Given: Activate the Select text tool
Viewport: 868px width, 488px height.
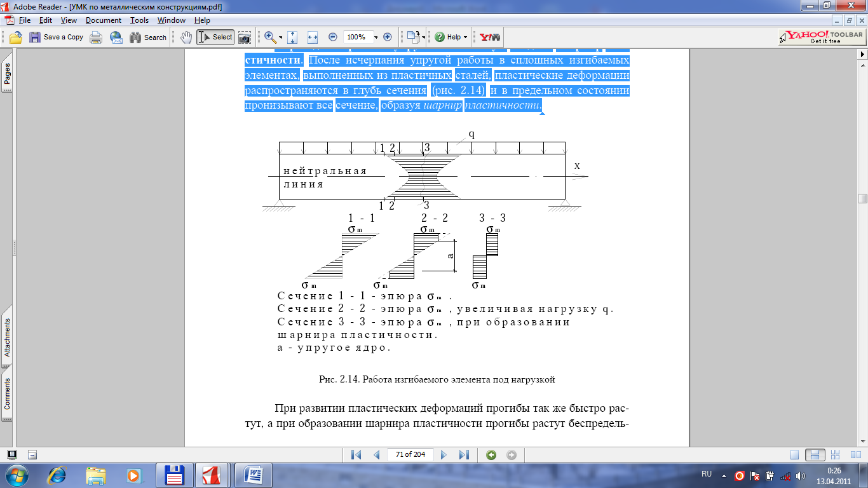Looking at the screenshot, I should pyautogui.click(x=215, y=37).
